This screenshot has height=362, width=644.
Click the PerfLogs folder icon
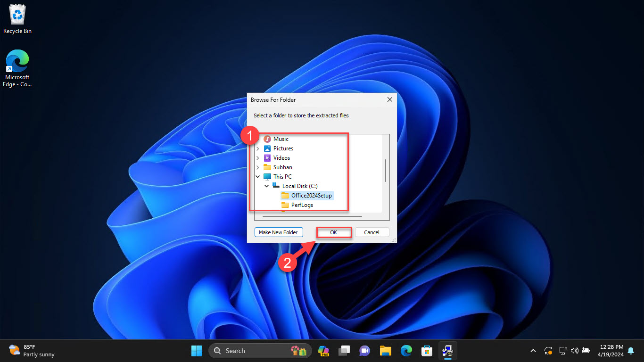(x=285, y=205)
